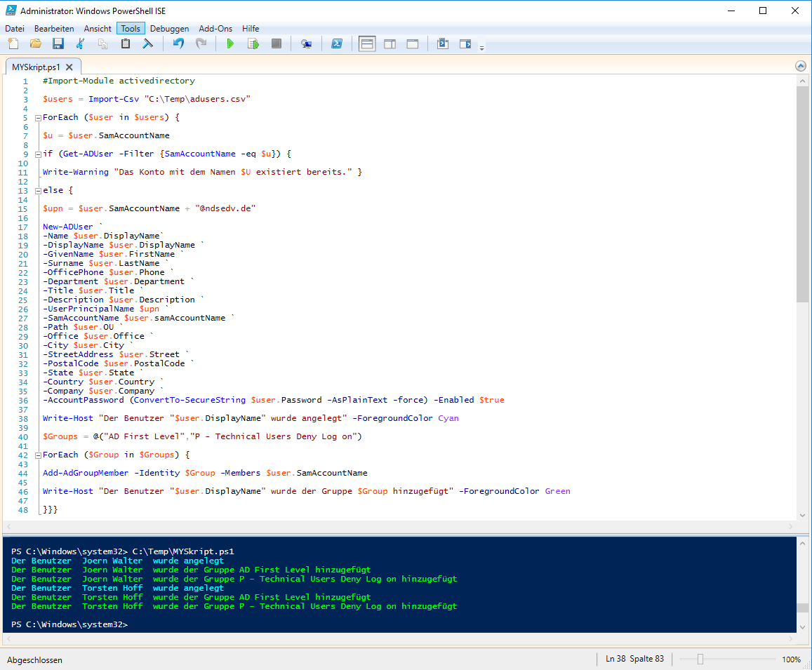Undo the last edit using the toolbar arrow
The height and width of the screenshot is (670, 812).
click(178, 44)
